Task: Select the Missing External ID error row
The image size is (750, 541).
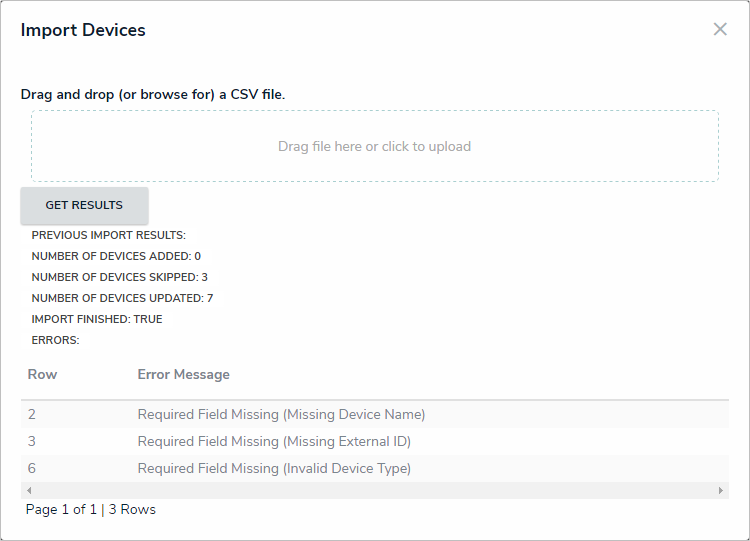Action: 274,441
